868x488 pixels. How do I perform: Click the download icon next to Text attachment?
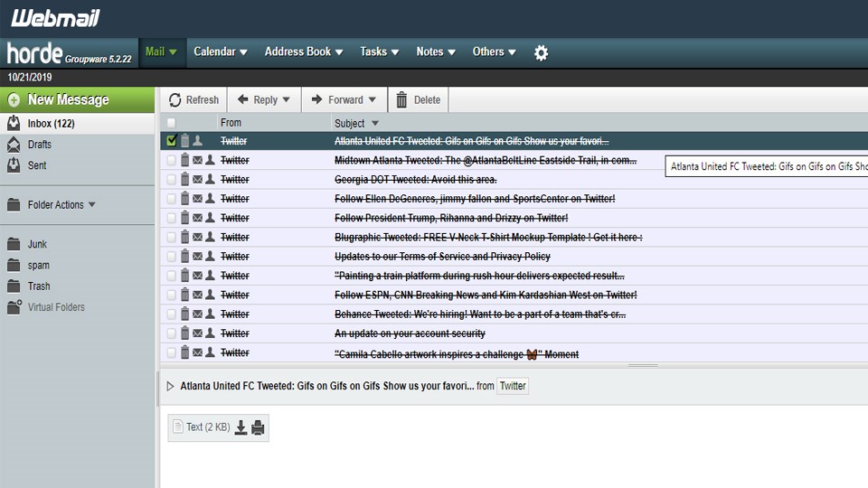pyautogui.click(x=241, y=427)
